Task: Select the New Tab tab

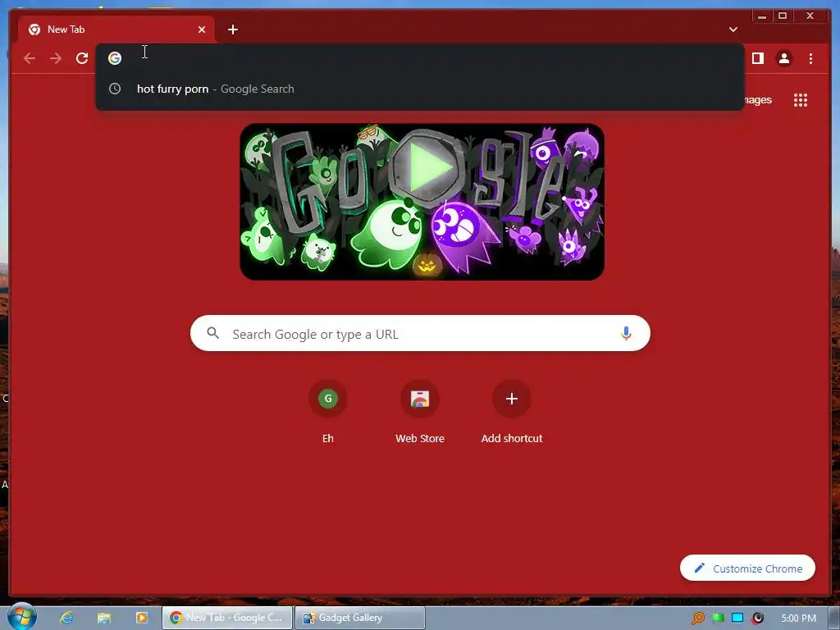Action: (x=116, y=30)
